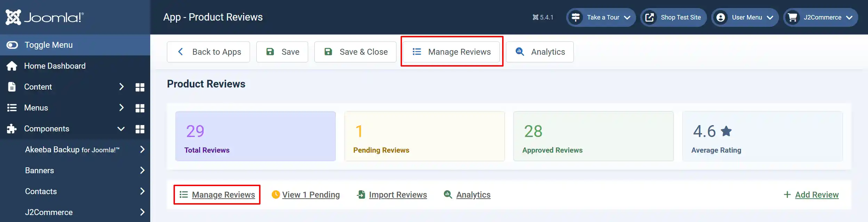Open Akeeba Backup for Joomla item
The width and height of the screenshot is (868, 222).
pos(72,150)
